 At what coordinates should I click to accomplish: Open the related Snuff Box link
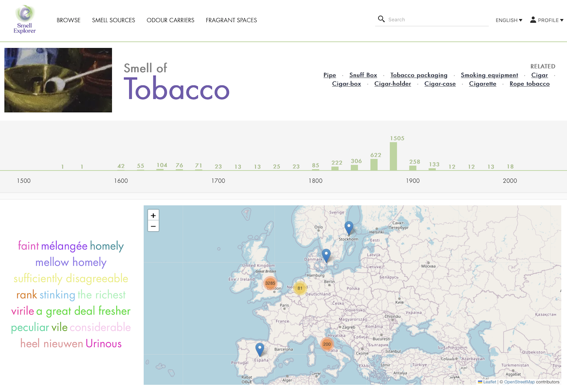click(363, 75)
